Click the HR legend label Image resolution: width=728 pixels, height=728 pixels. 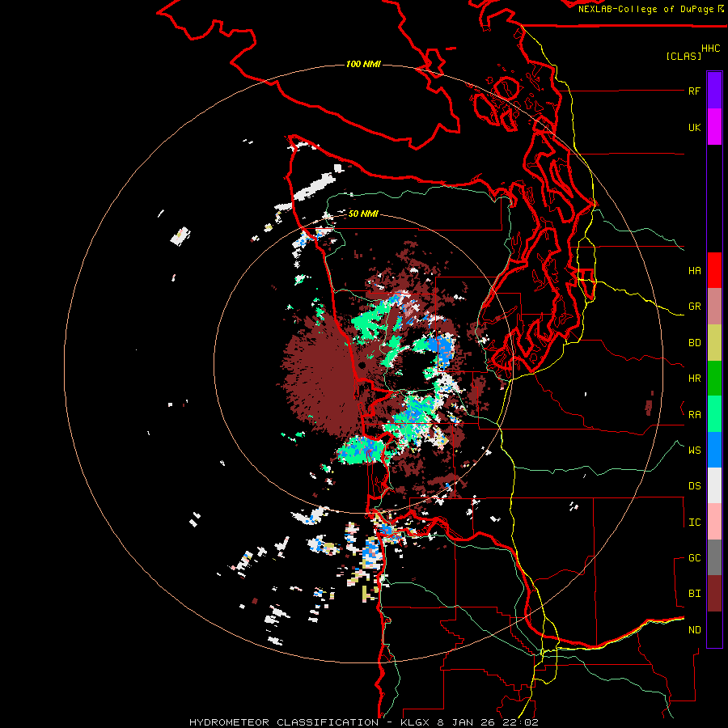coord(694,379)
